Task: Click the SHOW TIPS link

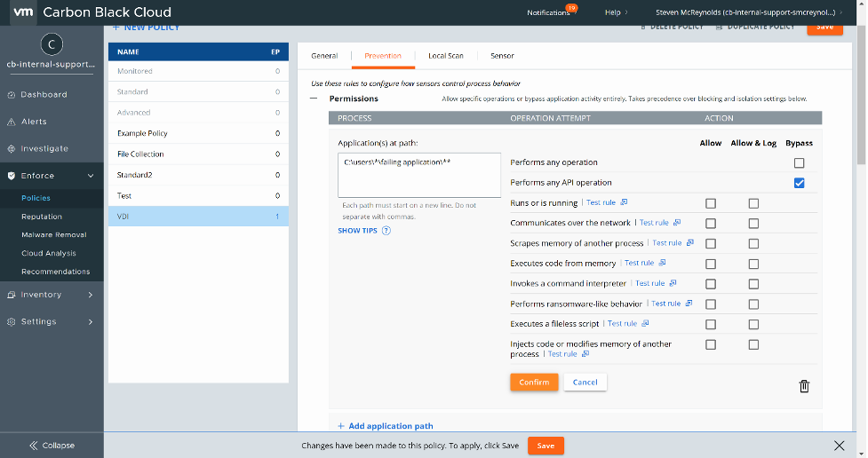Action: 358,231
